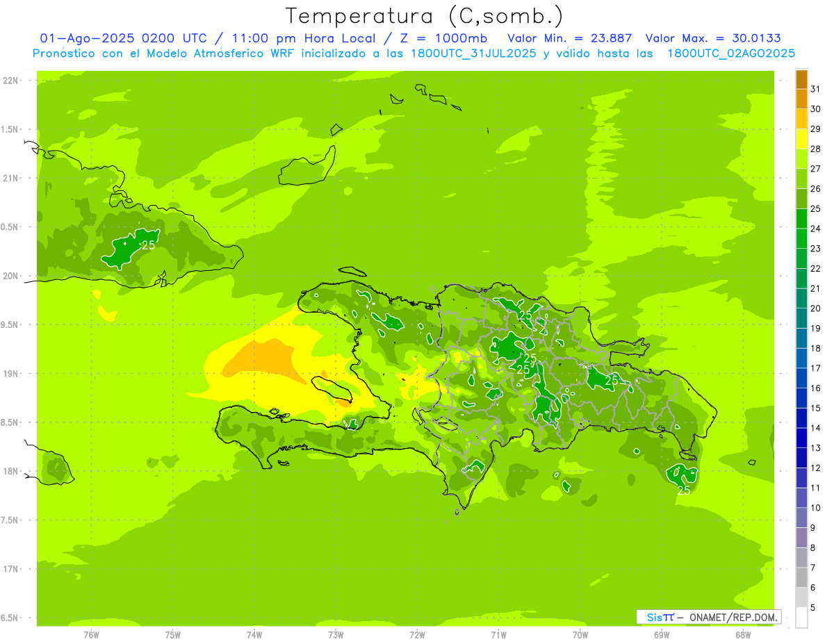The height and width of the screenshot is (644, 834).
Task: Click the 68W longitude label
Action: [743, 635]
